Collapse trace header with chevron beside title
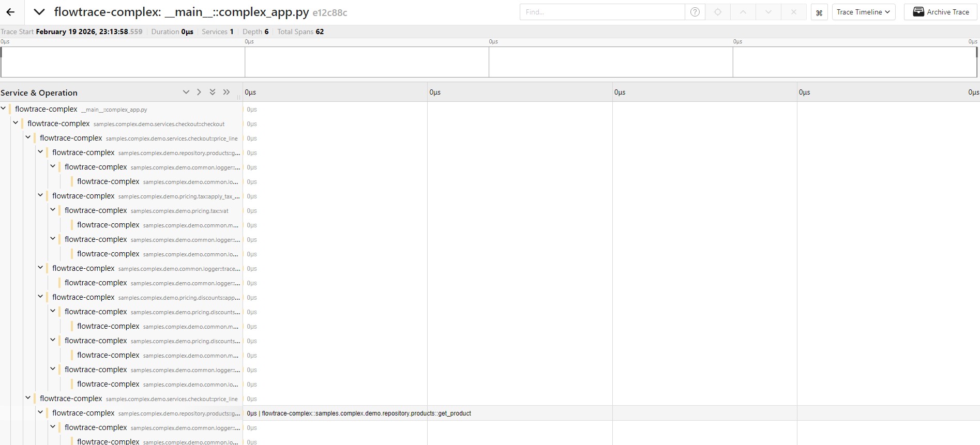 [x=39, y=12]
